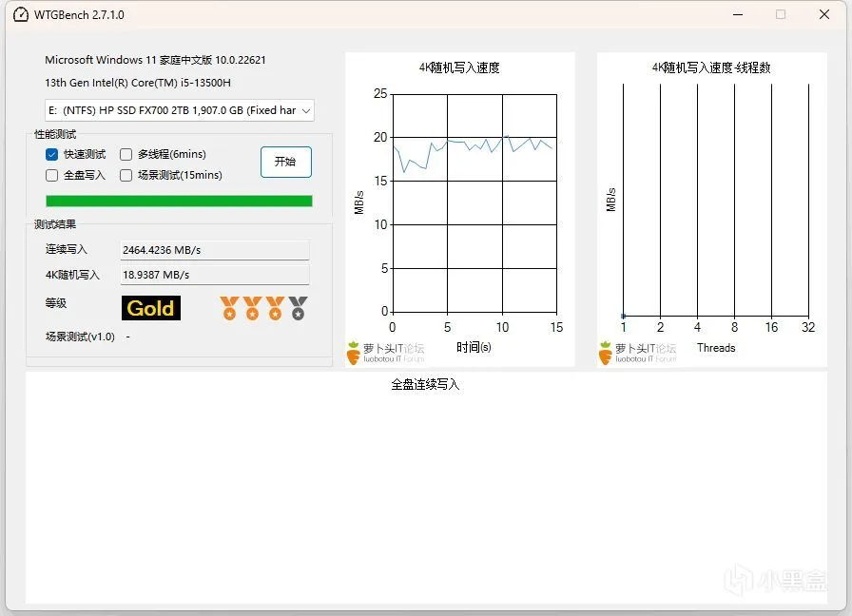Click the Gold rating badge
The height and width of the screenshot is (616, 852).
click(x=150, y=308)
